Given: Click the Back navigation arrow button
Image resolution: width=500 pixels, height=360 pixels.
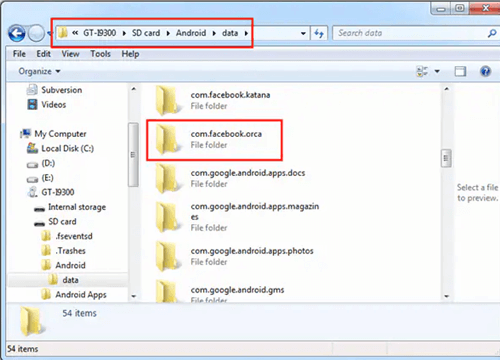Looking at the screenshot, I should pos(17,33).
